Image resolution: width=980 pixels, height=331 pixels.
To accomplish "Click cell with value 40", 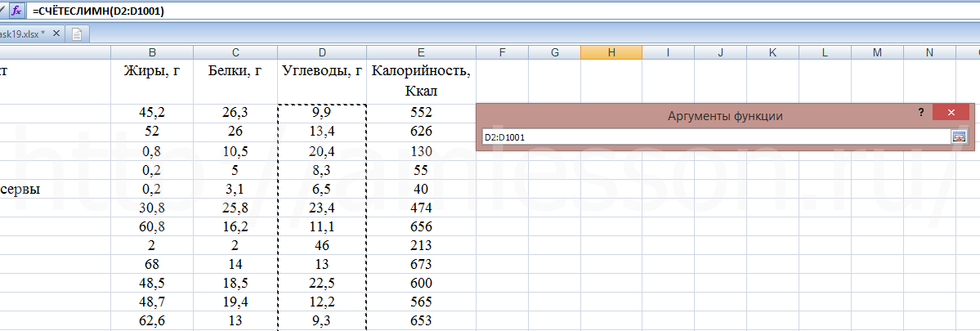I will coord(421,189).
